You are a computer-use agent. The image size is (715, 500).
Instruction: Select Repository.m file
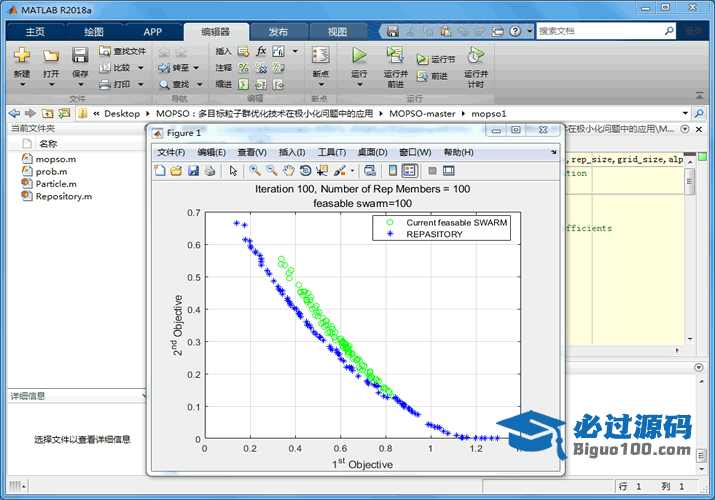tap(64, 196)
